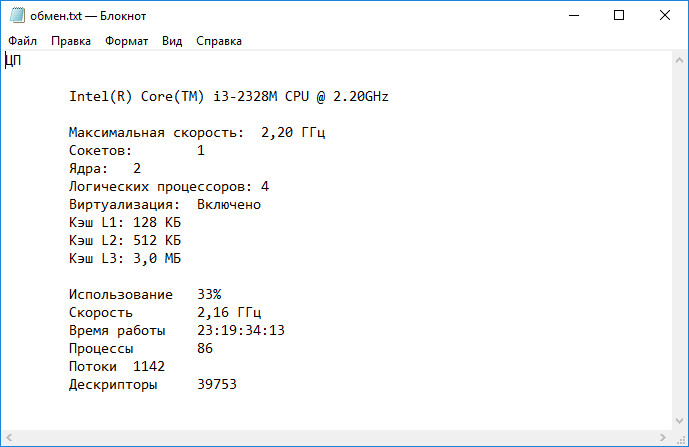Open the Формат menu
This screenshot has height=447, width=689.
(x=127, y=41)
